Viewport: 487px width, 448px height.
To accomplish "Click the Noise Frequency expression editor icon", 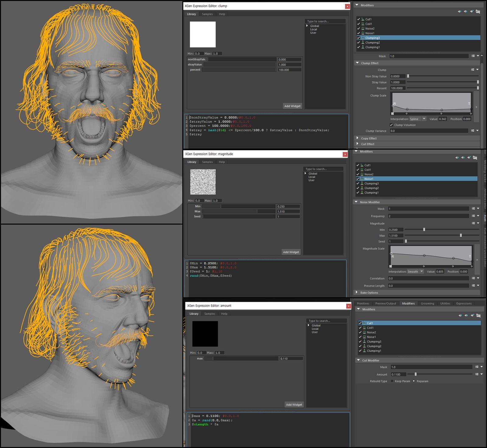I will tap(473, 216).
